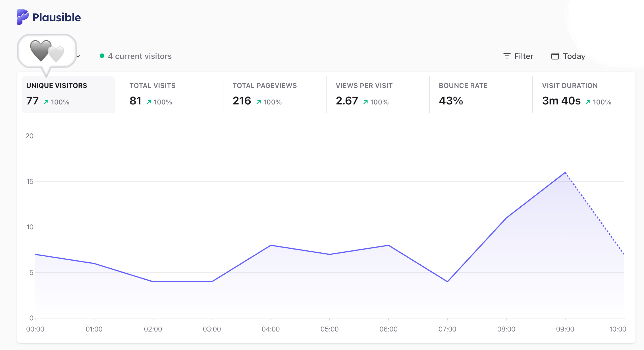
Task: Open the Today date range dropdown
Action: (568, 56)
